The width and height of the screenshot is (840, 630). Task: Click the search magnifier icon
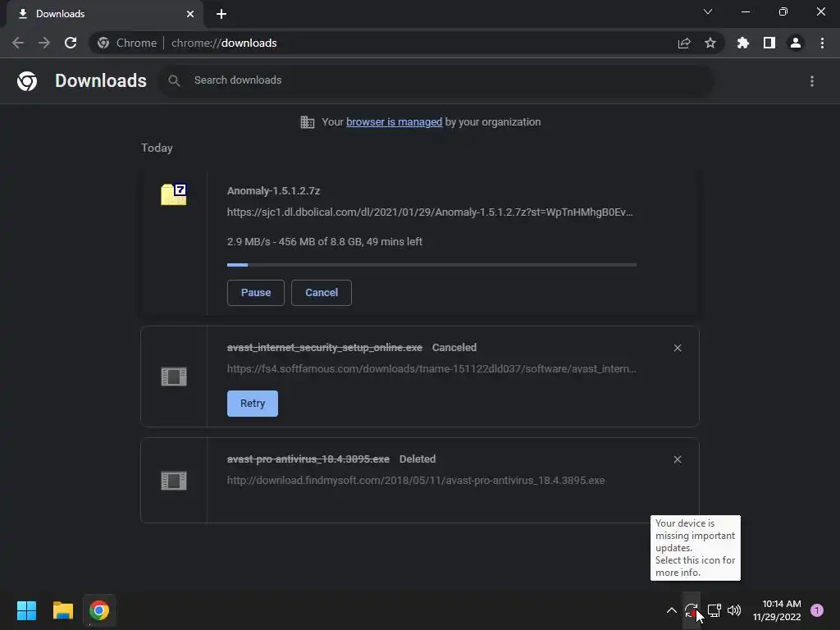(x=174, y=80)
